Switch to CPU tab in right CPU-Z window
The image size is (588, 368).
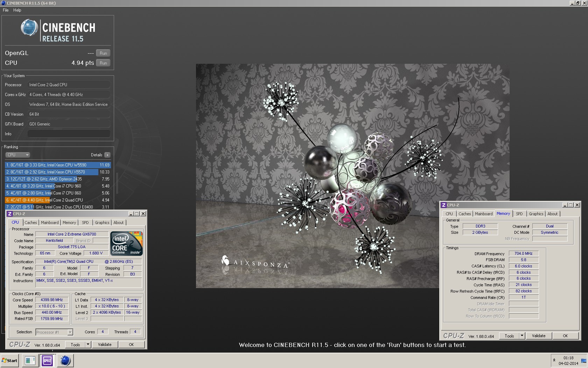tap(449, 214)
